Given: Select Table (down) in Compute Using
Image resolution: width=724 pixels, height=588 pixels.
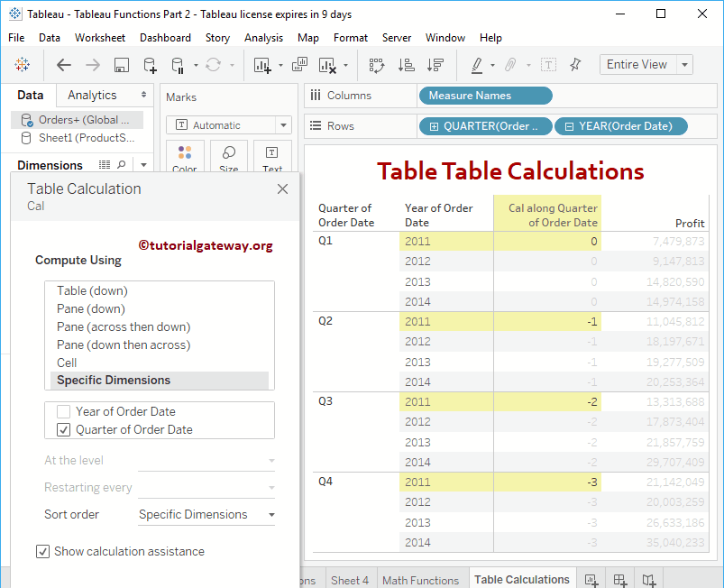Looking at the screenshot, I should click(x=92, y=290).
